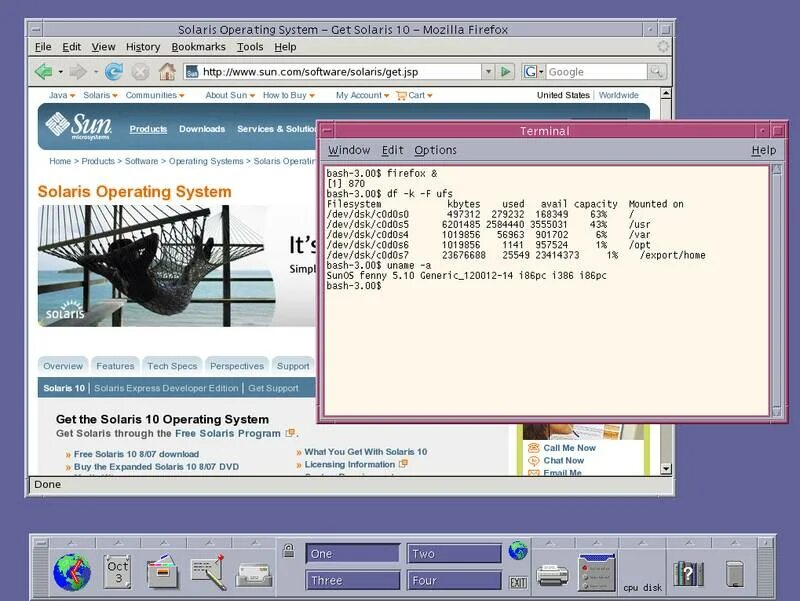Open the text note pencil icon

pyautogui.click(x=208, y=572)
